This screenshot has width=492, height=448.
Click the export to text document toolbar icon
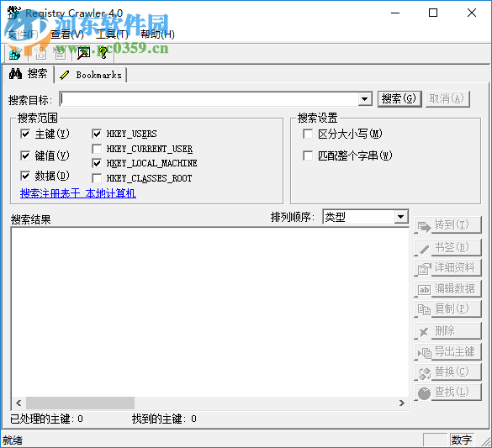coord(60,54)
